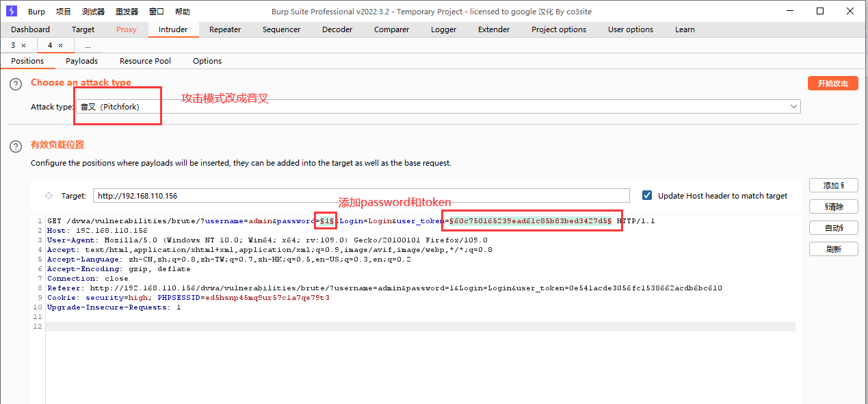This screenshot has height=404, width=868.
Task: Minimize the Burp Suite window
Action: tap(789, 11)
